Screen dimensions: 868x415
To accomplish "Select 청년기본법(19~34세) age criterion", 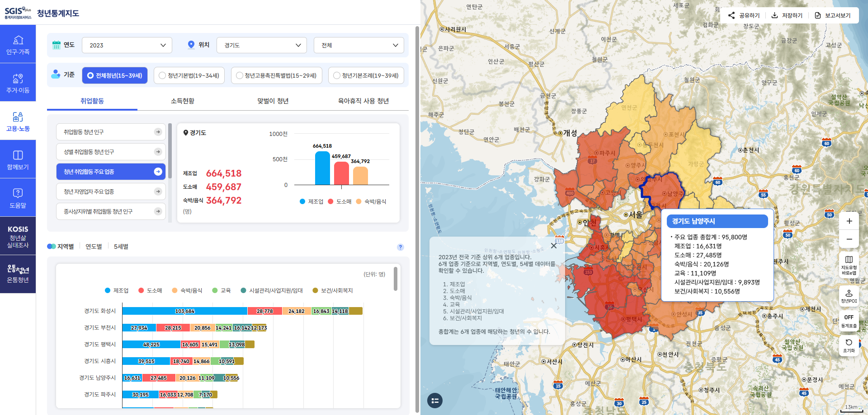I will click(189, 75).
